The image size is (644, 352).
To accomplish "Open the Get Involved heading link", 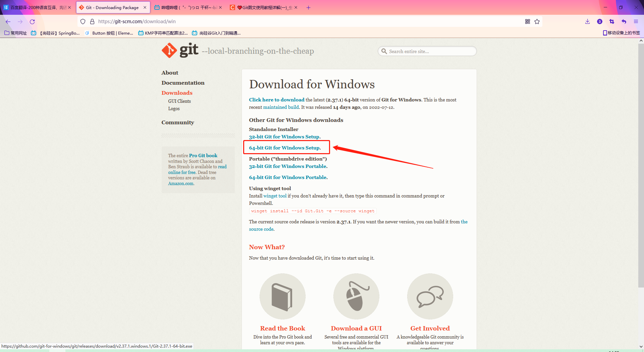I will tap(430, 328).
